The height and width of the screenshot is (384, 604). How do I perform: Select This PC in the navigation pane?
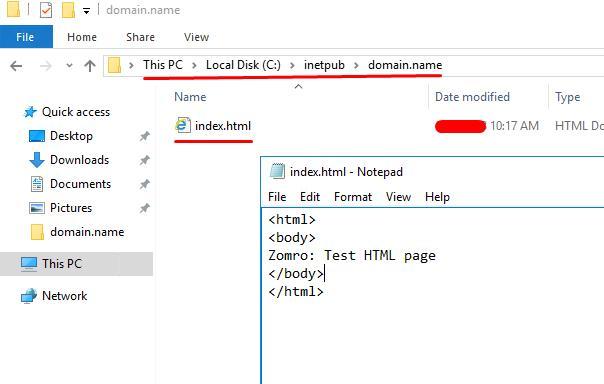(x=62, y=263)
